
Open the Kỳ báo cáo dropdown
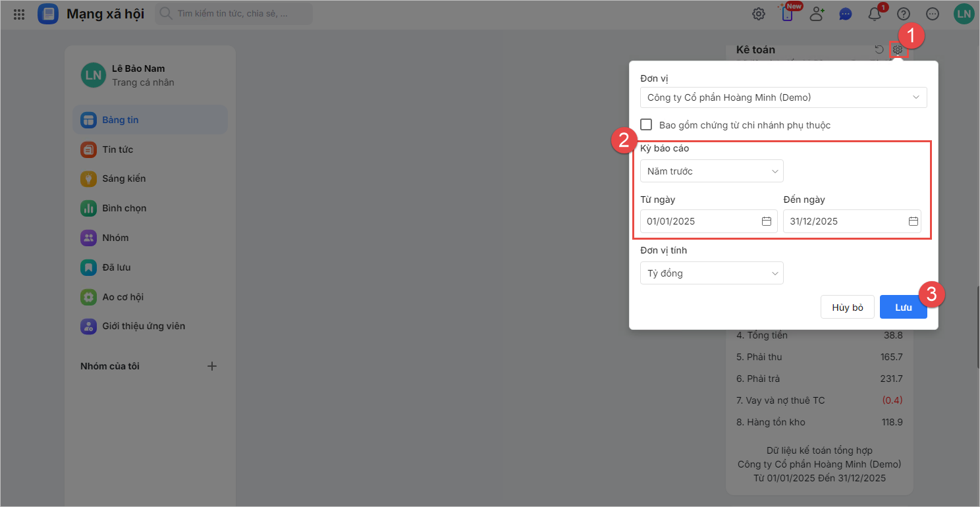(x=711, y=171)
